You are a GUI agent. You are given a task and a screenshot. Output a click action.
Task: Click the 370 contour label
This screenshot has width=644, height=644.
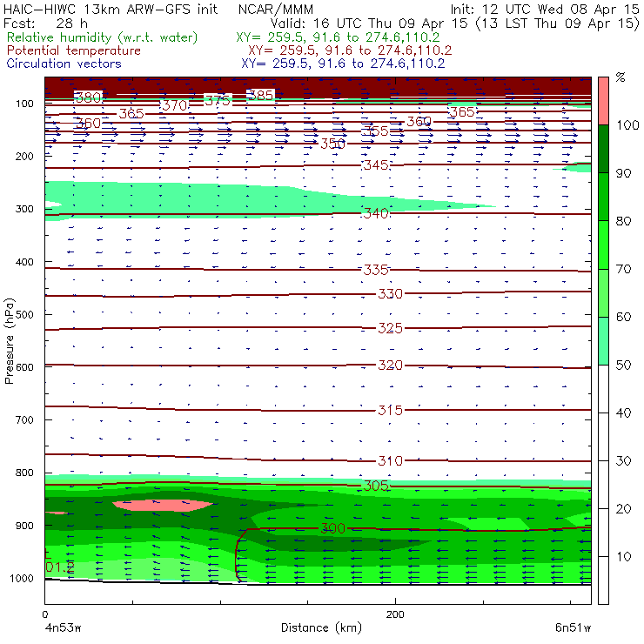click(x=175, y=105)
